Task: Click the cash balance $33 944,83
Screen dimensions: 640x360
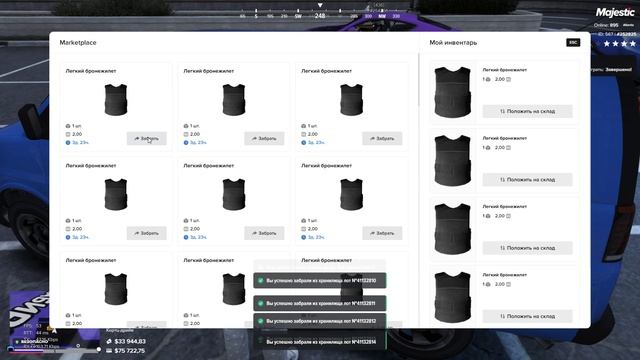Action: pos(130,341)
